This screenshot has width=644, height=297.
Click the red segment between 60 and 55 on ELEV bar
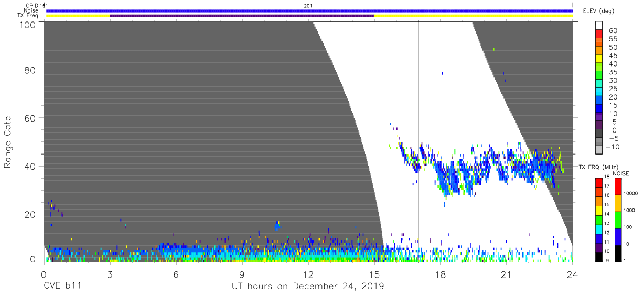(x=599, y=33)
